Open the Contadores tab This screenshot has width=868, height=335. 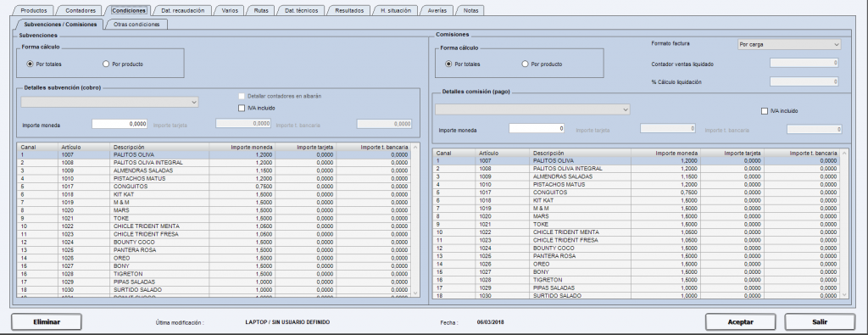pos(80,10)
